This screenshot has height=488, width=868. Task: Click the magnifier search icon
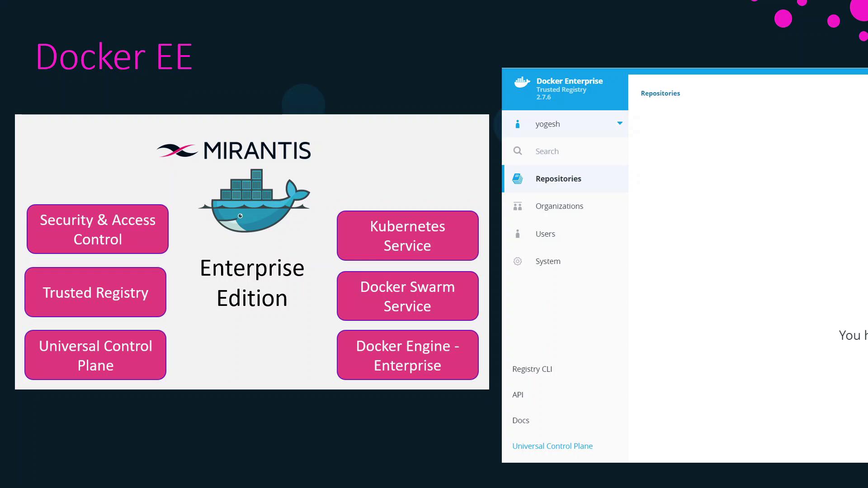point(518,151)
